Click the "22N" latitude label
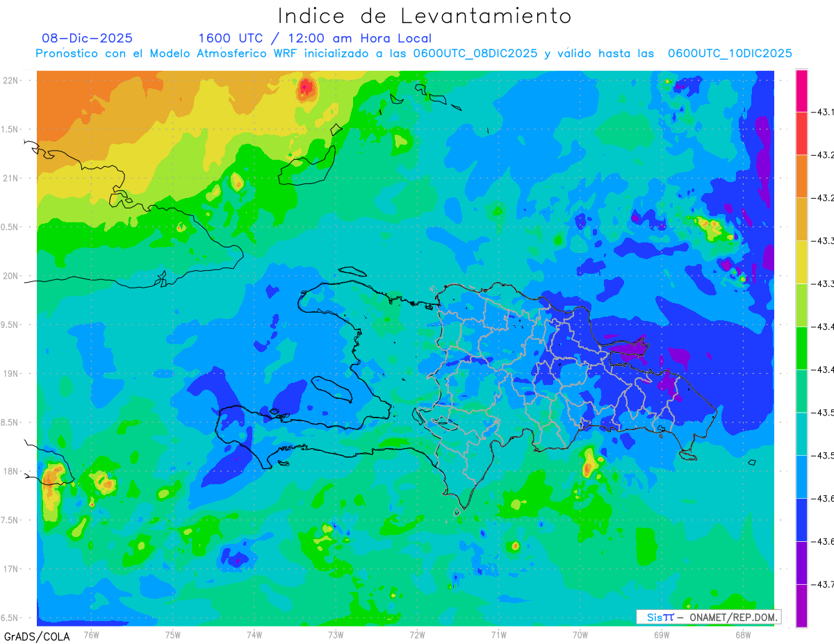 tap(12, 80)
